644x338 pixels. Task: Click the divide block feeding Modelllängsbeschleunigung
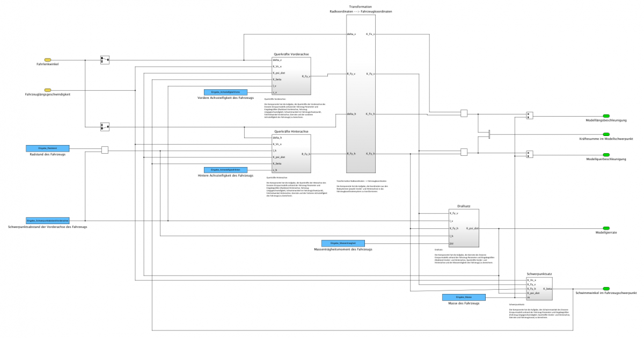(x=529, y=116)
